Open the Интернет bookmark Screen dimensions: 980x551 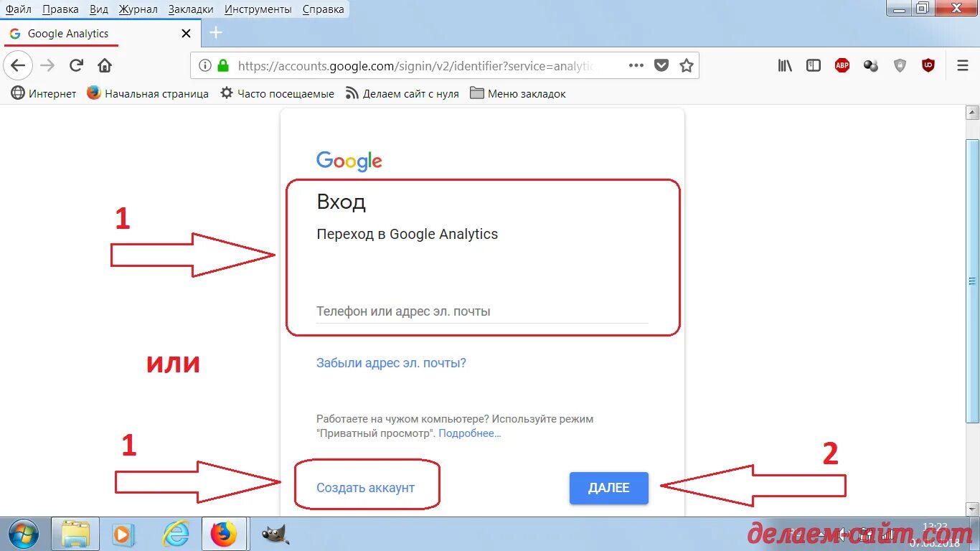click(x=44, y=93)
